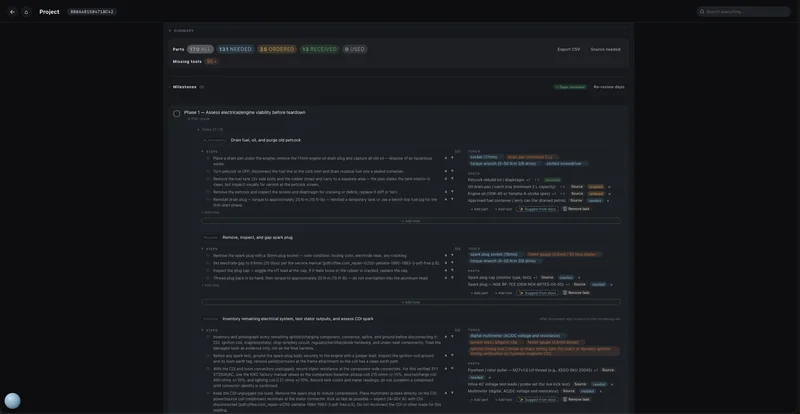The height and width of the screenshot is (414, 800).
Task: Add a part to Drain fuel task
Action: (479, 209)
